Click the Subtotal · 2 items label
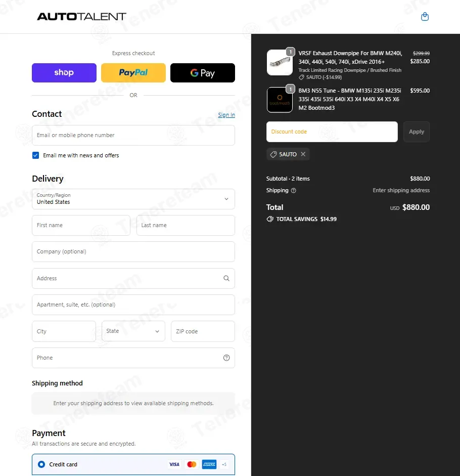 pos(288,179)
